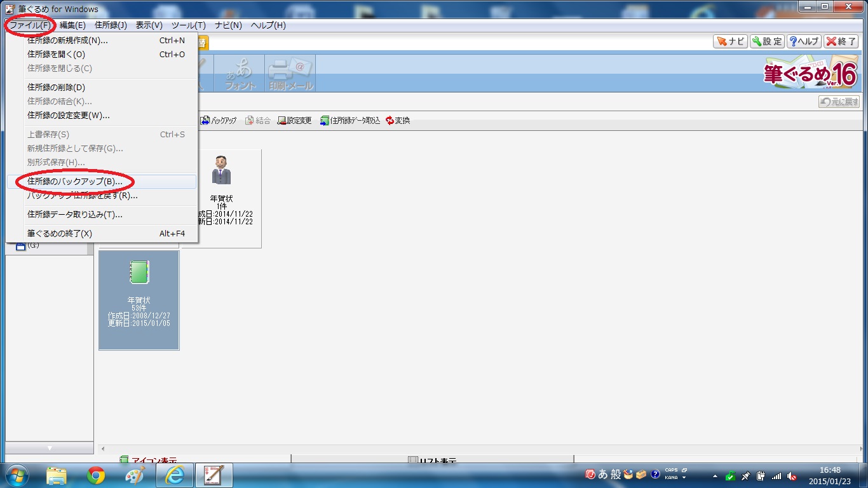The image size is (868, 488).
Task: Click the greyed 住所録を閉じる(C) menu item
Action: [102, 69]
